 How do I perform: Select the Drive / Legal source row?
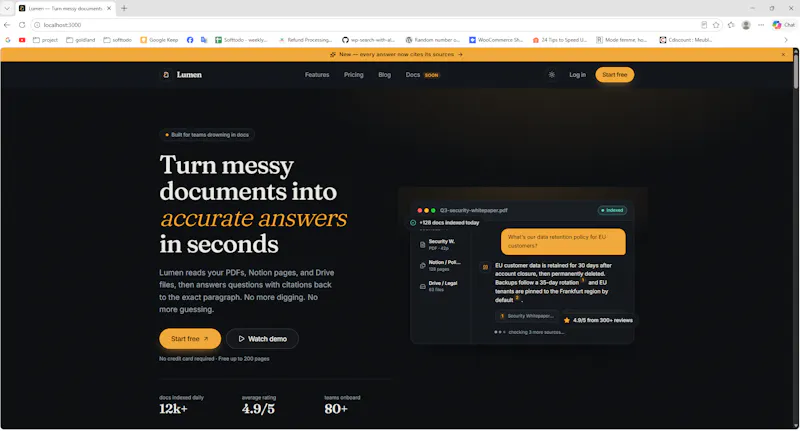pos(441,286)
